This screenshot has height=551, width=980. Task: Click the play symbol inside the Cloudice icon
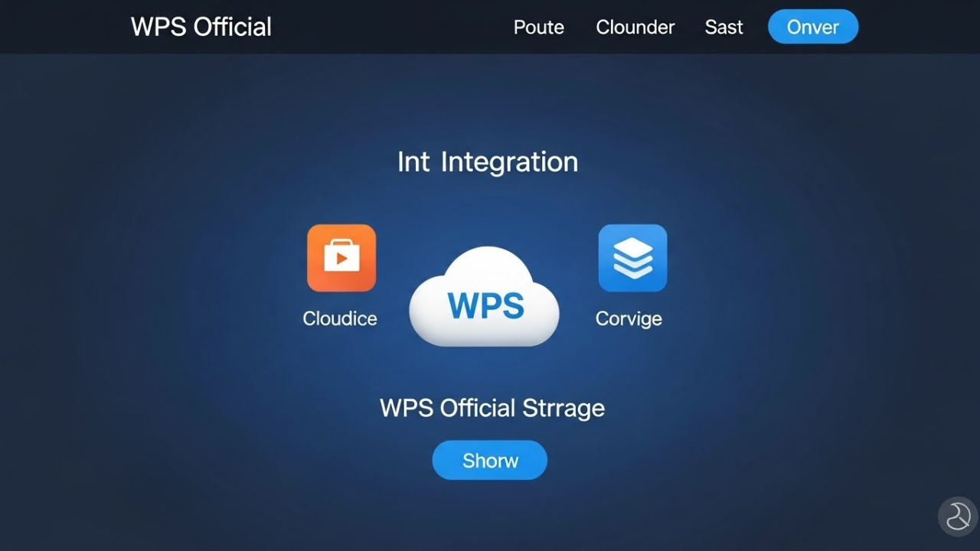point(344,257)
